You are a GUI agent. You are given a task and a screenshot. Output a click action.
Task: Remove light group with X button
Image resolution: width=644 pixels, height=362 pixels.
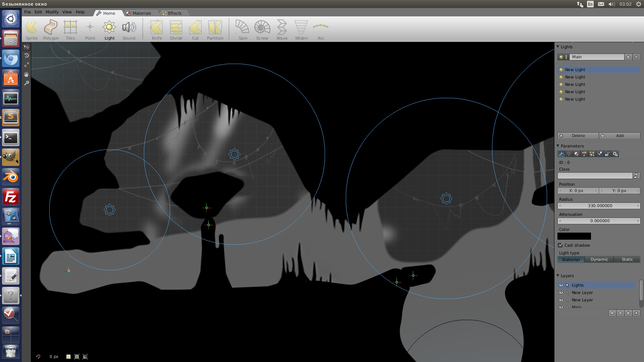pyautogui.click(x=636, y=57)
